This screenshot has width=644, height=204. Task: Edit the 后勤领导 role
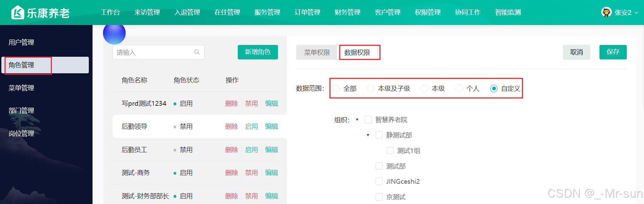click(272, 126)
